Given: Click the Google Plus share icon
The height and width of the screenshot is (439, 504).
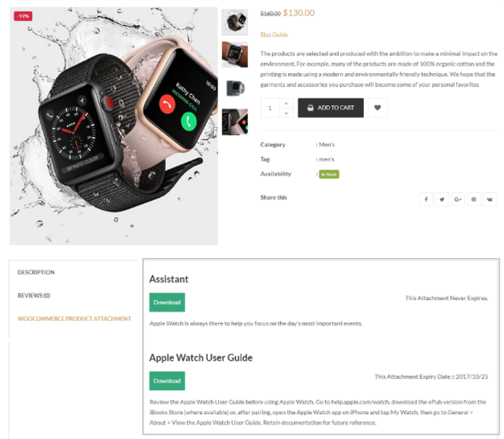Looking at the screenshot, I should pos(458,199).
